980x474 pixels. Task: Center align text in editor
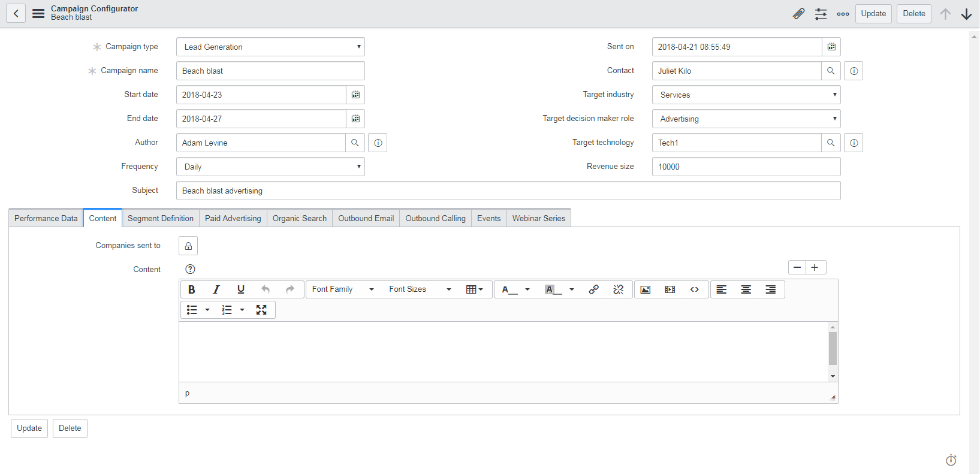coord(746,289)
